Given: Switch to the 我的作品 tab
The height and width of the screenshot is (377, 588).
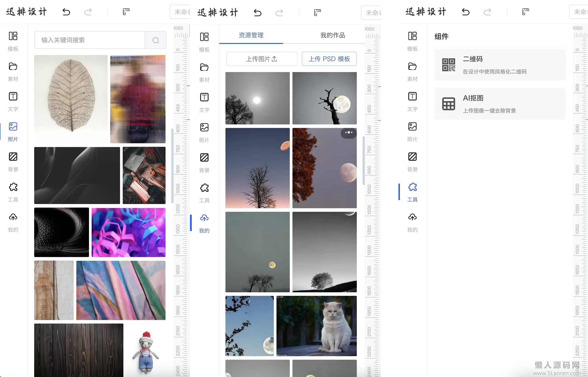Looking at the screenshot, I should click(x=332, y=35).
